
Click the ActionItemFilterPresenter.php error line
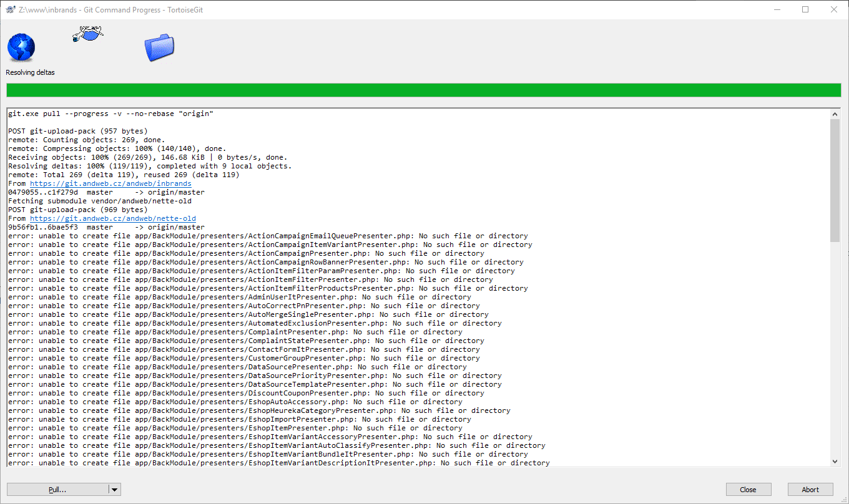[250, 280]
